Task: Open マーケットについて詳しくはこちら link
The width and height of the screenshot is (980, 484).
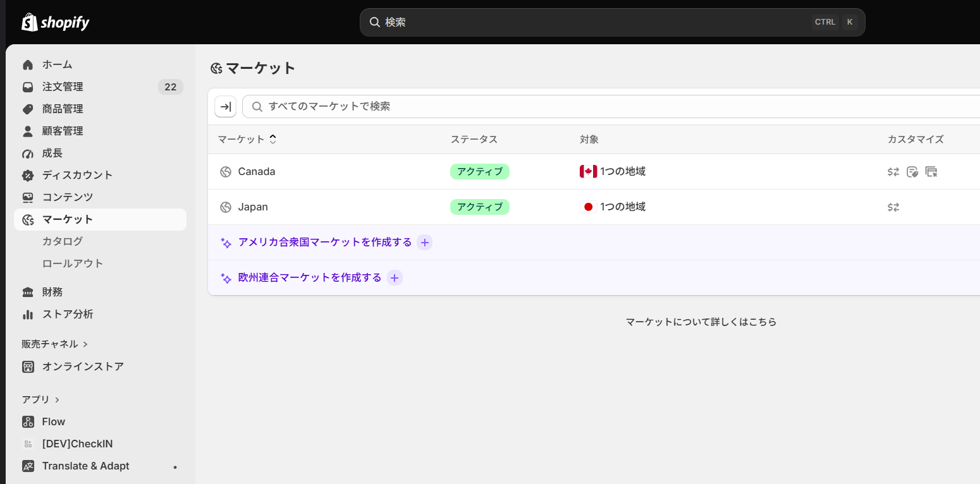Action: point(701,322)
